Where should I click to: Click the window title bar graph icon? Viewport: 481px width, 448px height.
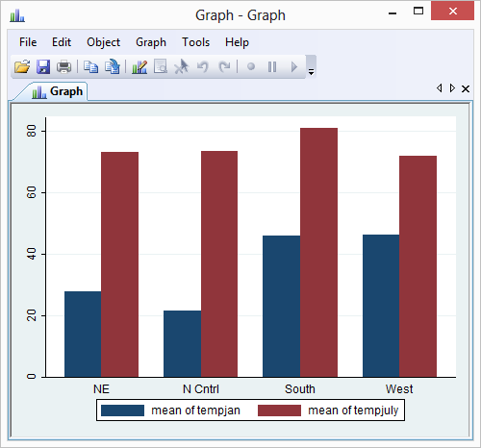pos(17,15)
